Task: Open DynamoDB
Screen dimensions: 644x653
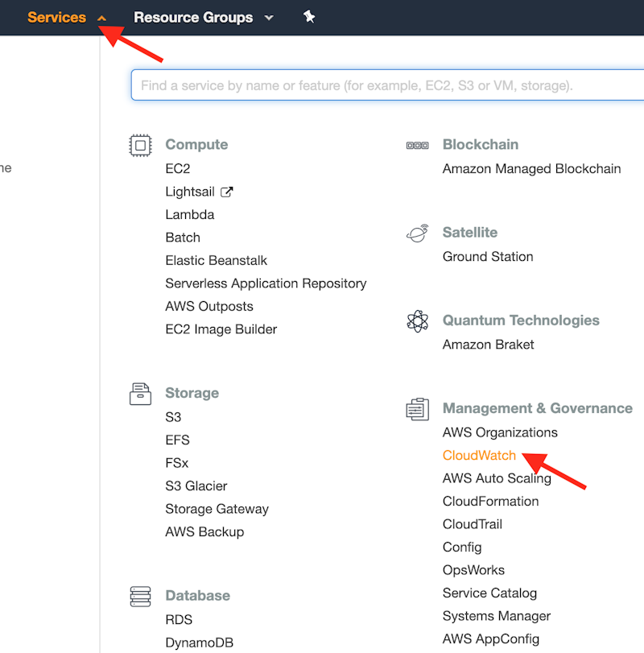Action: pos(200,643)
